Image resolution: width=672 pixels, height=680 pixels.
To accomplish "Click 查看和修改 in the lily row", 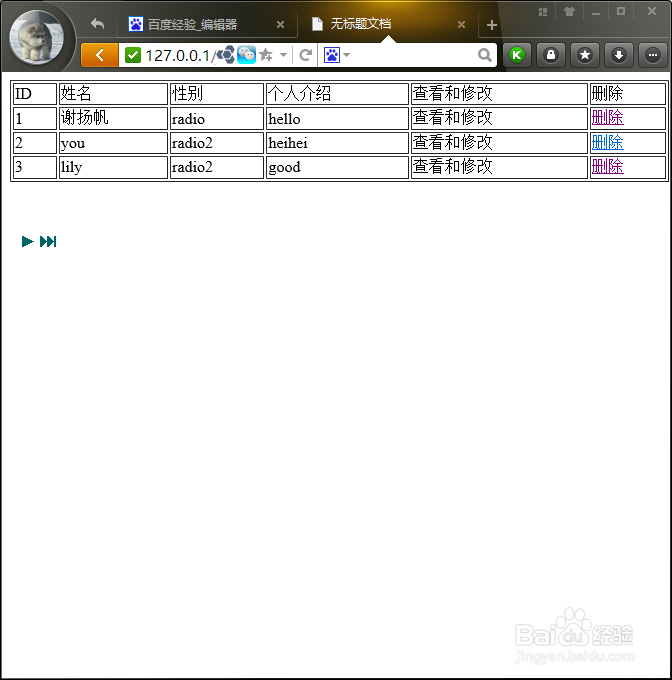I will pyautogui.click(x=453, y=167).
